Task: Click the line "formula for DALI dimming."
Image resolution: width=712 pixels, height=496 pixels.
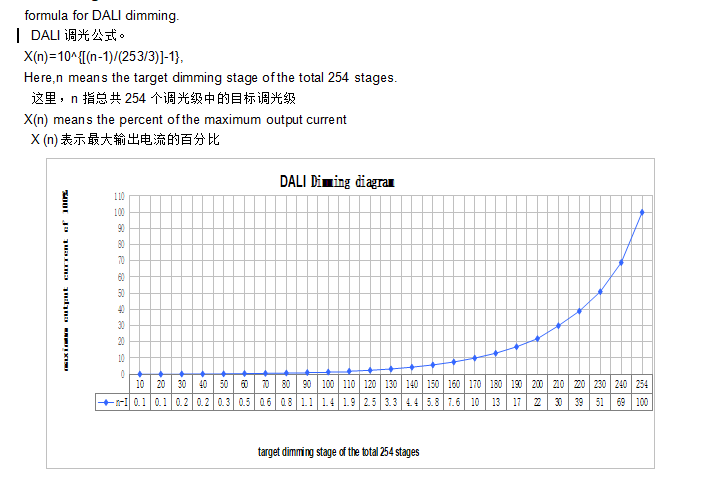Action: [x=102, y=15]
